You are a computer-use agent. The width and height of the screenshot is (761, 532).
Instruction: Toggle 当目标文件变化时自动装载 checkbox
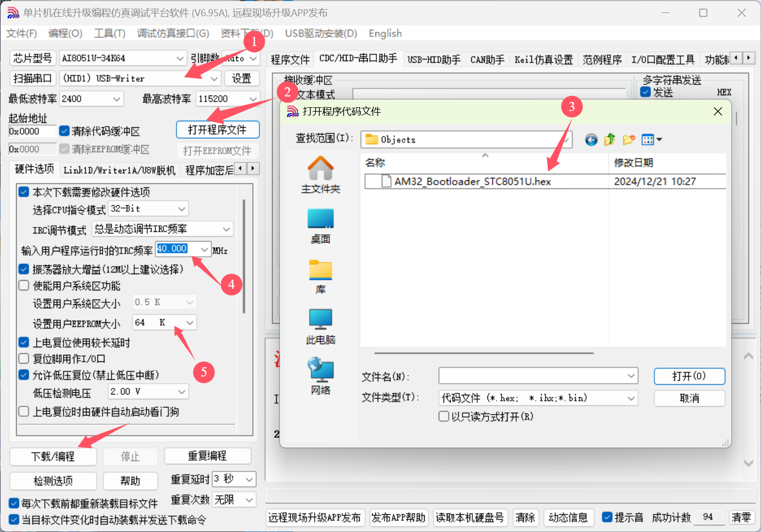14,520
